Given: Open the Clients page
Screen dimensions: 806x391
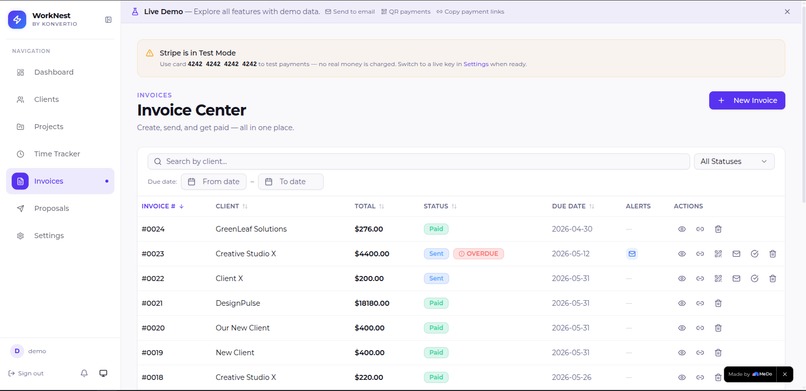Looking at the screenshot, I should [60, 100].
